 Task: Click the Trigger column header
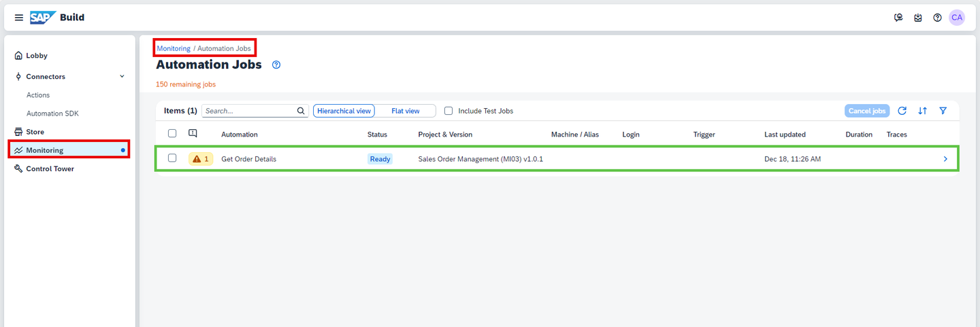tap(704, 135)
